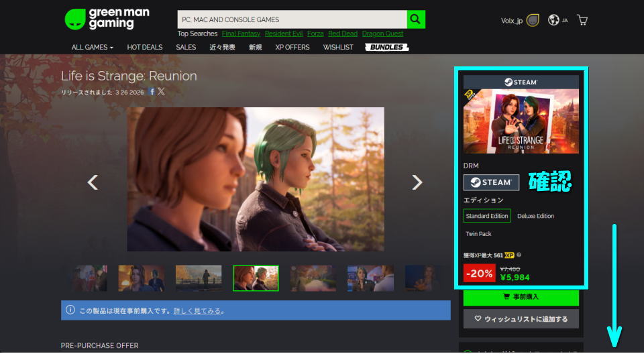This screenshot has width=644, height=362.
Task: Share the game on Facebook
Action: (152, 92)
